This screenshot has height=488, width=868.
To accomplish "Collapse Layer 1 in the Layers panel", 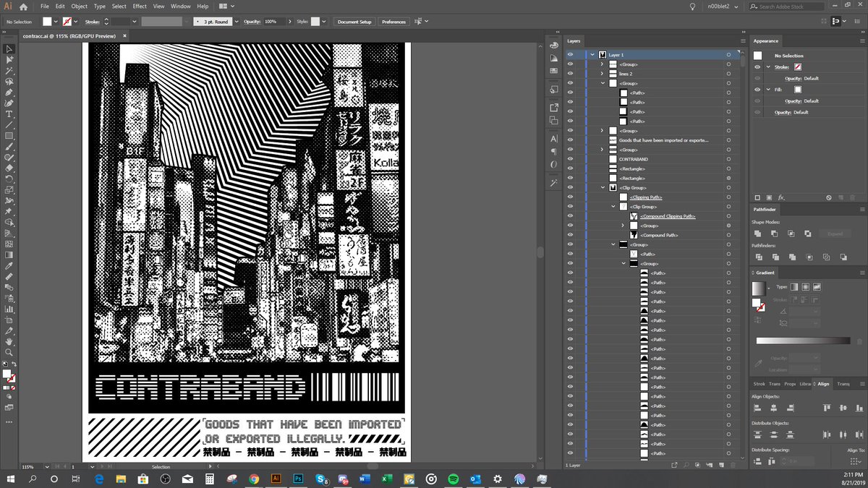I will pos(592,55).
